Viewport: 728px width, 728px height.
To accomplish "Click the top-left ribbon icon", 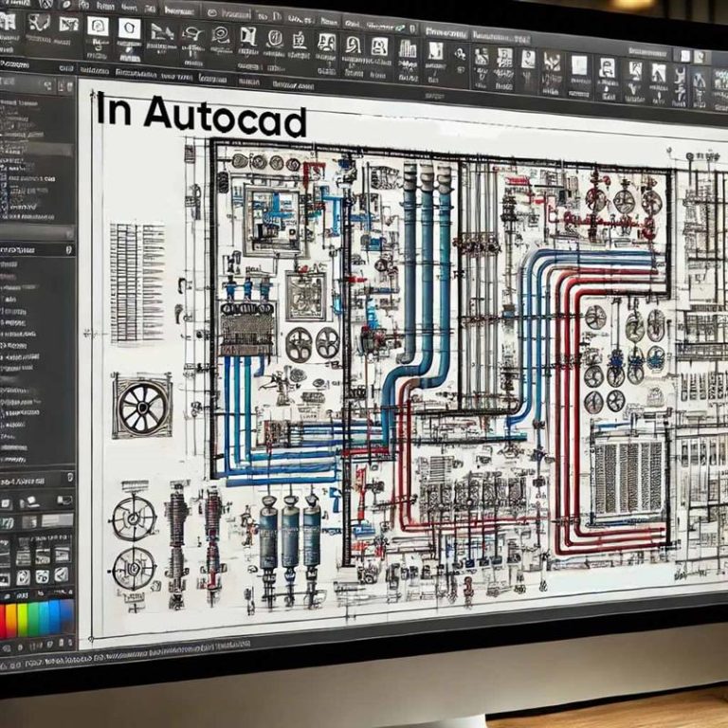I will 9,21.
